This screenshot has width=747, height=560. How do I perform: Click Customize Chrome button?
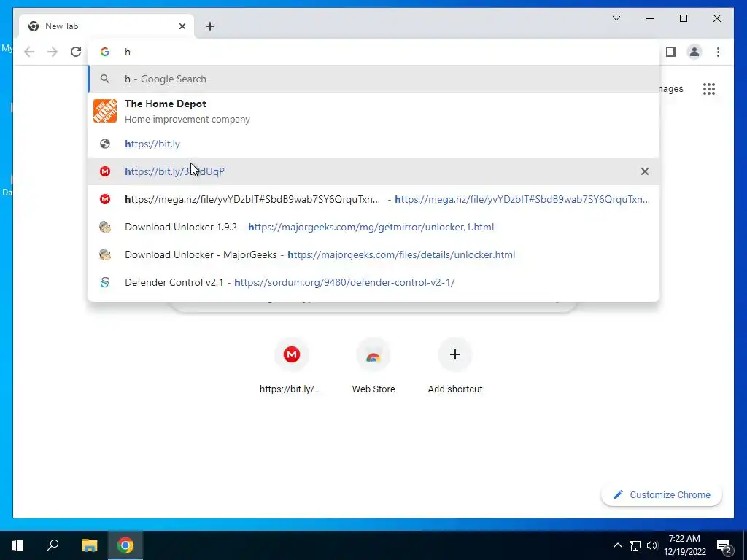(662, 495)
